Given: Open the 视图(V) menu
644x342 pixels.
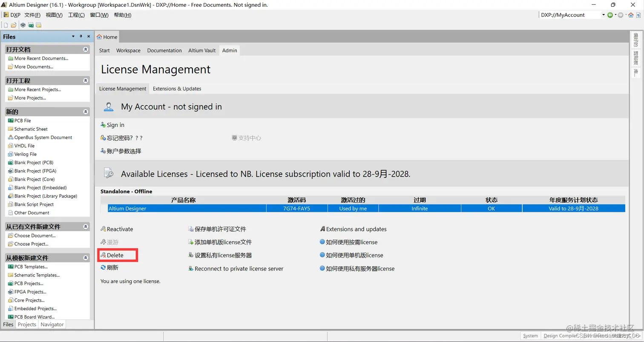Looking at the screenshot, I should (x=54, y=15).
